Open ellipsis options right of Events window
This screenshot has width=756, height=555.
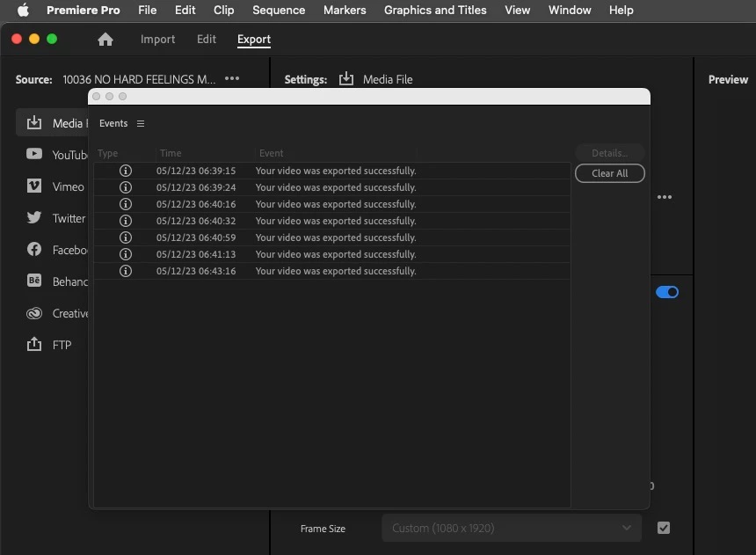[665, 197]
